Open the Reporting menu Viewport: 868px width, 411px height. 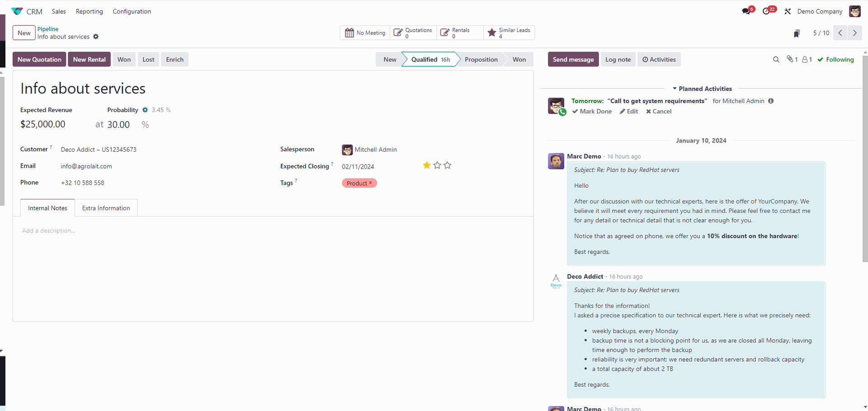[x=89, y=11]
